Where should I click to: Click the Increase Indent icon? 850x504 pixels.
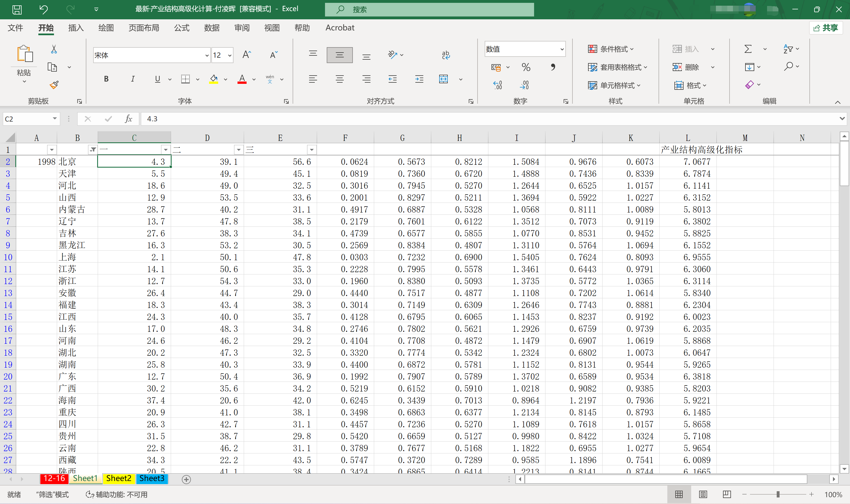419,79
